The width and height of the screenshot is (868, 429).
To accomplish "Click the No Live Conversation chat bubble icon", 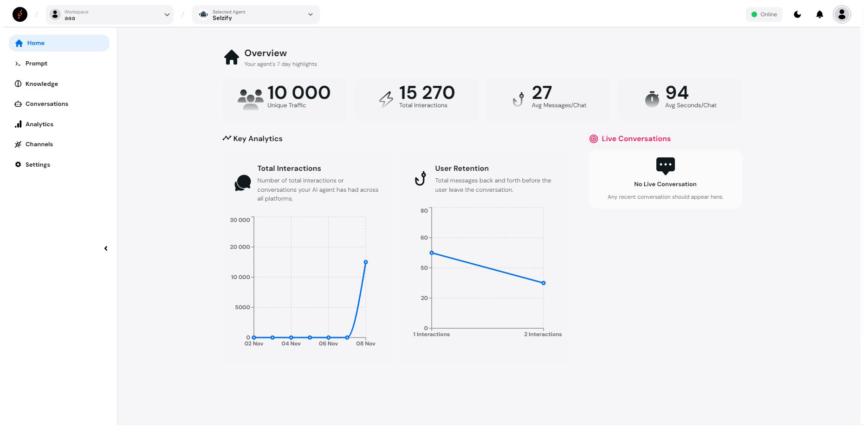I will pos(665,166).
